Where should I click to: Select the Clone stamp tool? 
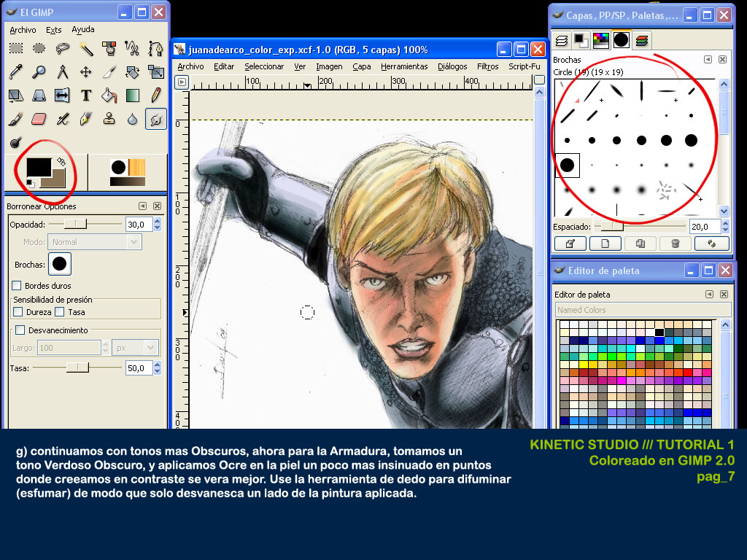pos(109,119)
